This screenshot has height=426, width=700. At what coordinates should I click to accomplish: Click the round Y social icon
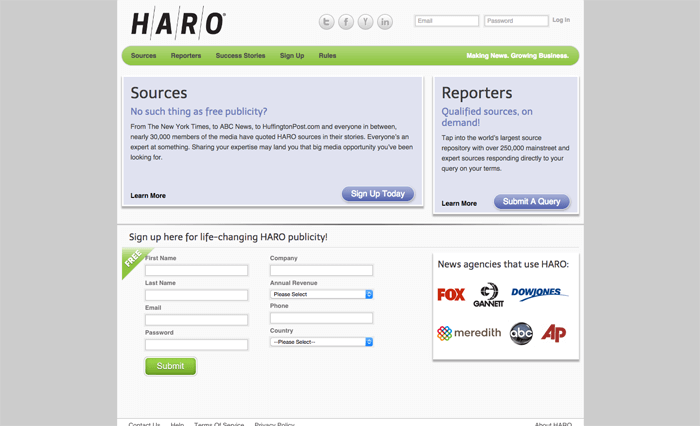click(365, 21)
